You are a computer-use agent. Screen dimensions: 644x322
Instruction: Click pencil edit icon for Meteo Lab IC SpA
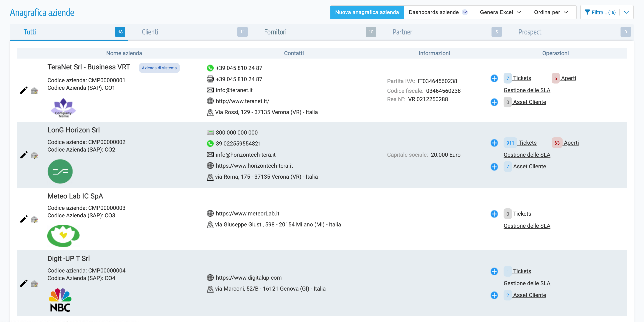(x=24, y=219)
